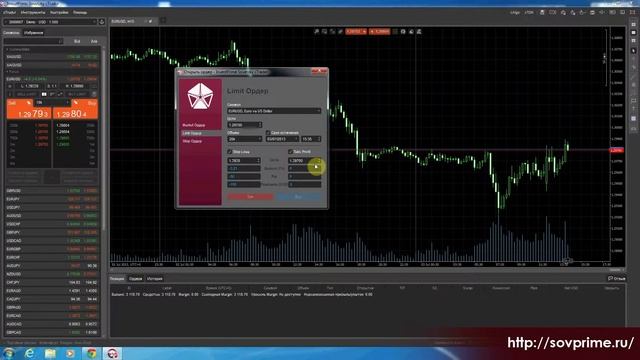The width and height of the screenshot is (640, 360).
Task: Toggle the Take Profit checkbox
Action: tap(291, 152)
